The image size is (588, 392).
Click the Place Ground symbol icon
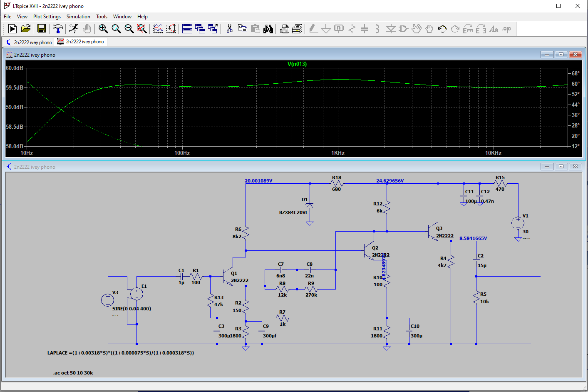326,29
